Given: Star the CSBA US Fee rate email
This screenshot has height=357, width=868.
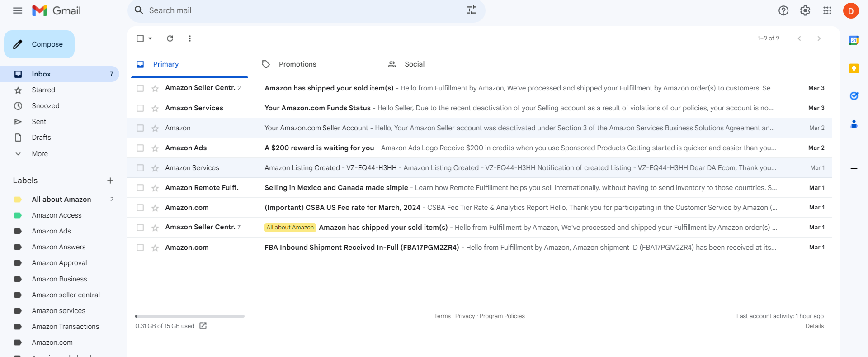Looking at the screenshot, I should [155, 208].
